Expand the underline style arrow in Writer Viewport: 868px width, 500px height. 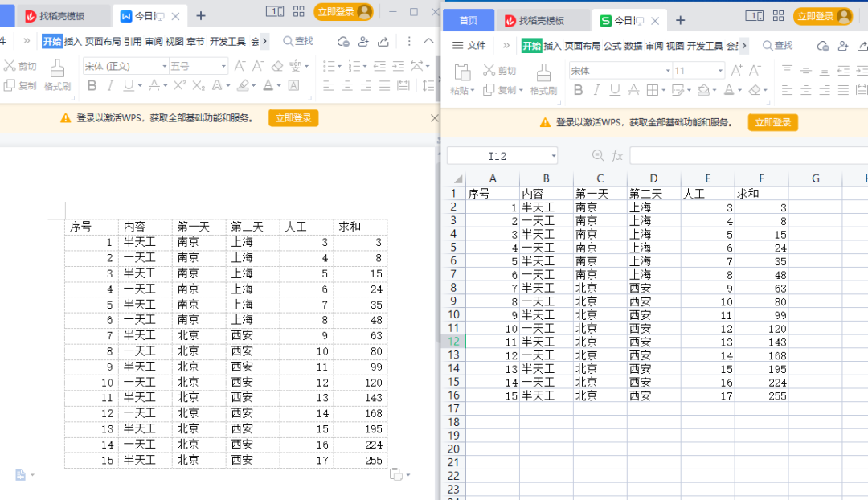pos(140,86)
